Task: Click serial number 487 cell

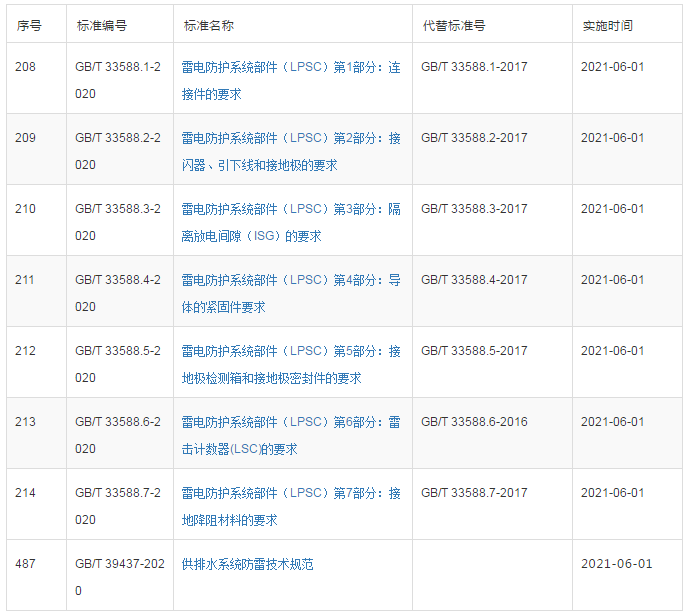Action: point(25,565)
